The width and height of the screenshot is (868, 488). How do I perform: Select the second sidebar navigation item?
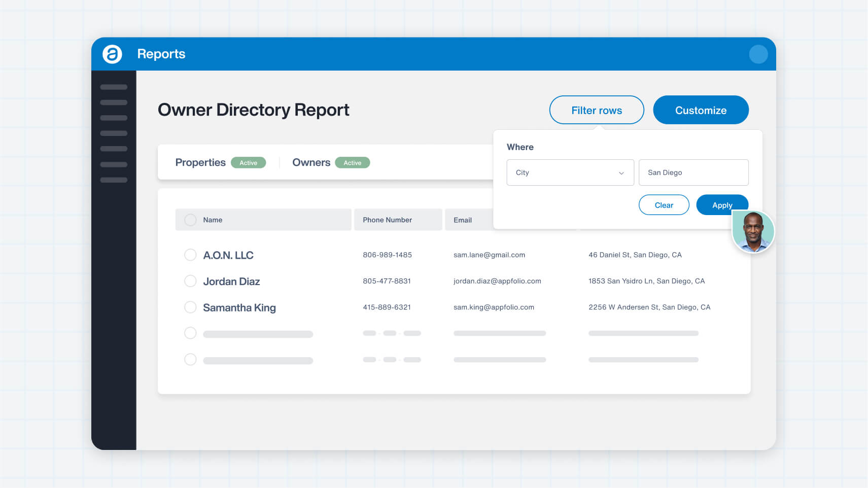click(114, 102)
